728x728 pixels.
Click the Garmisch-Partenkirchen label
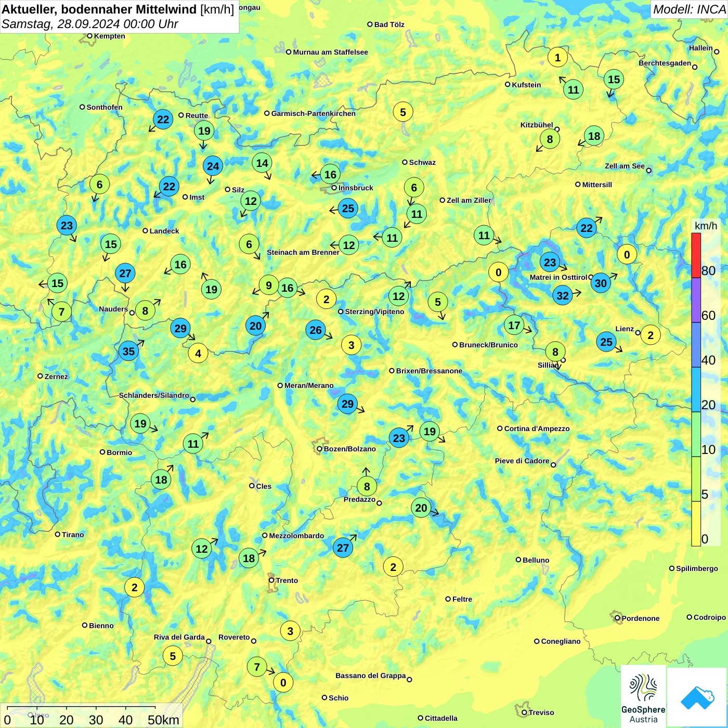(x=314, y=113)
